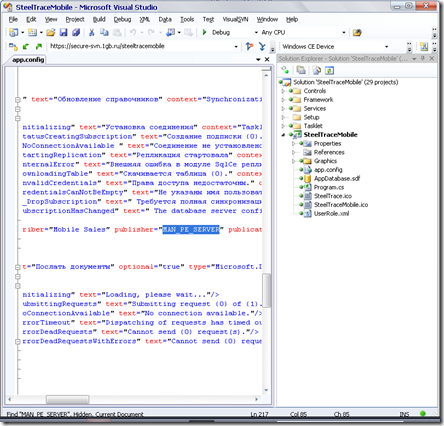Click the SVN URL input field
444x426 pixels.
pos(141,46)
